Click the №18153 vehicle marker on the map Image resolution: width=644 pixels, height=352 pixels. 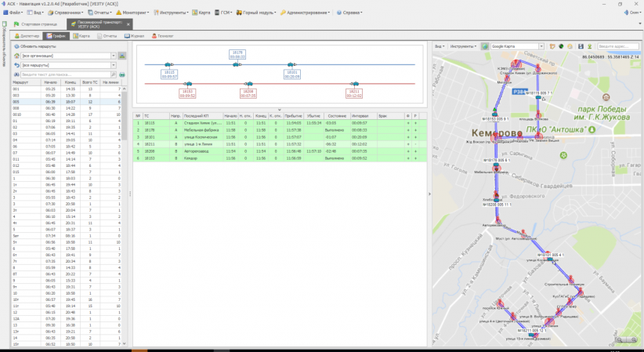pyautogui.click(x=495, y=114)
